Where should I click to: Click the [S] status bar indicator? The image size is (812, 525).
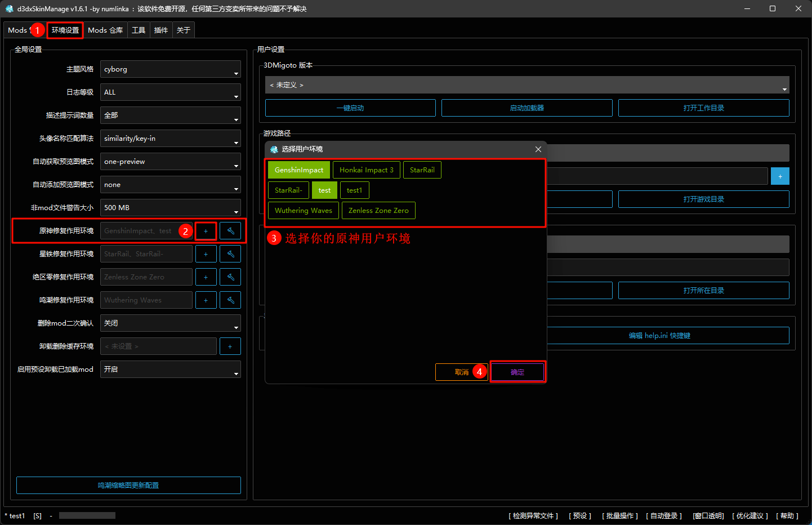pos(37,515)
